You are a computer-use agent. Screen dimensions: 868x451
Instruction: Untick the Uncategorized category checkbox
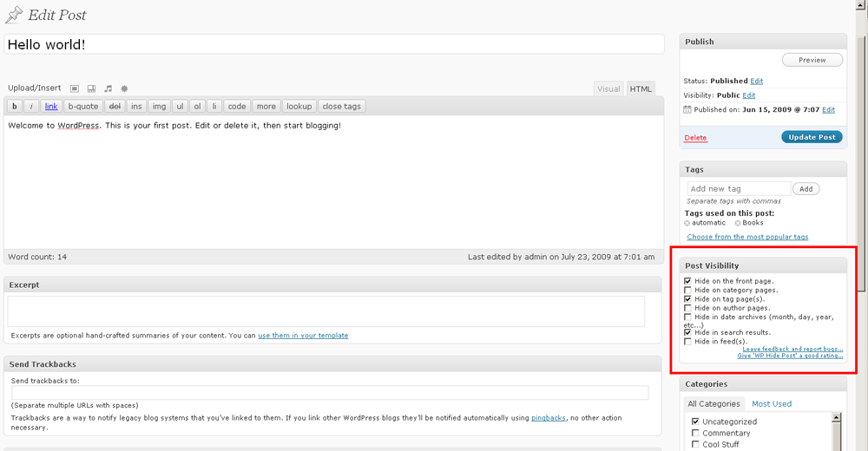pos(695,422)
